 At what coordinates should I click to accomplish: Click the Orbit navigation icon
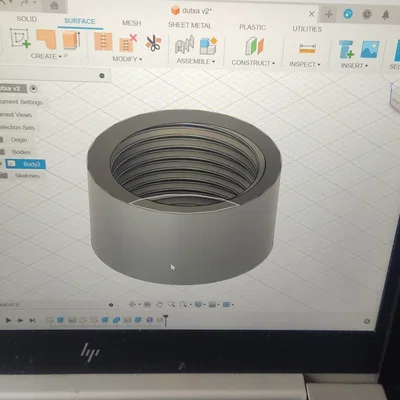click(x=132, y=304)
